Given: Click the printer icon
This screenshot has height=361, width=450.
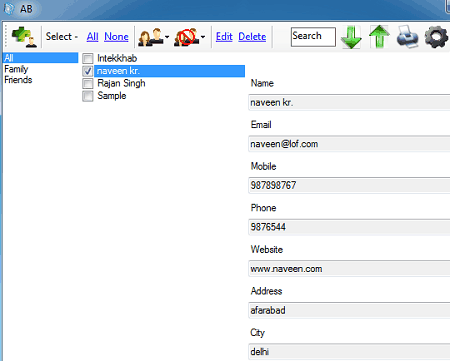Looking at the screenshot, I should (407, 37).
